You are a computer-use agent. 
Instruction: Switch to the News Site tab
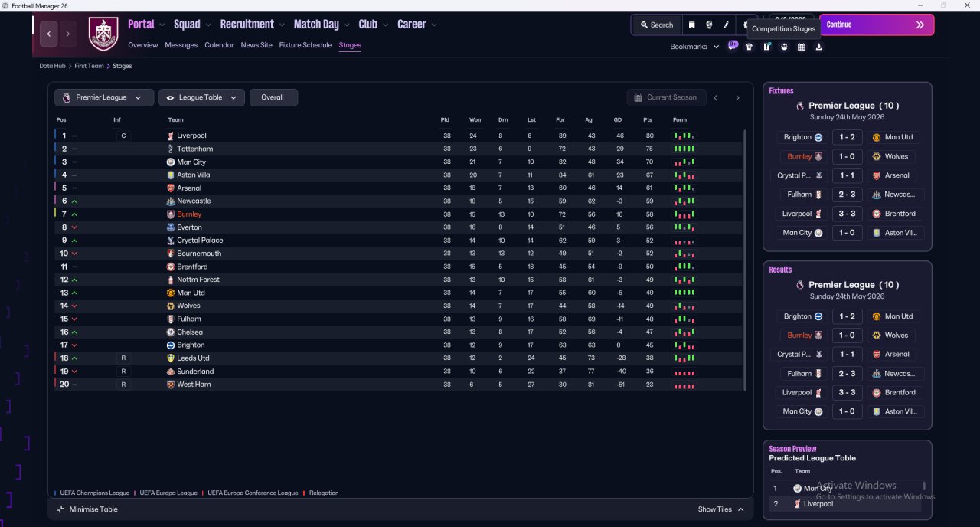[256, 45]
